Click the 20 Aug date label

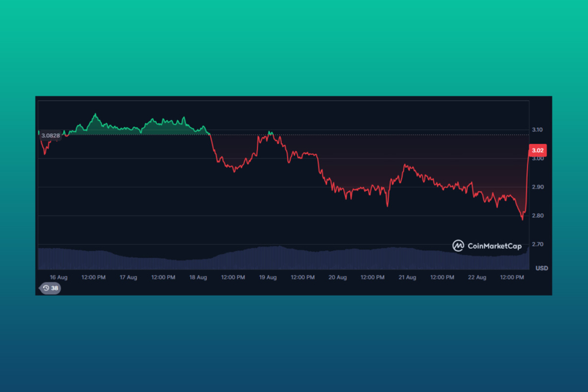pyautogui.click(x=337, y=277)
